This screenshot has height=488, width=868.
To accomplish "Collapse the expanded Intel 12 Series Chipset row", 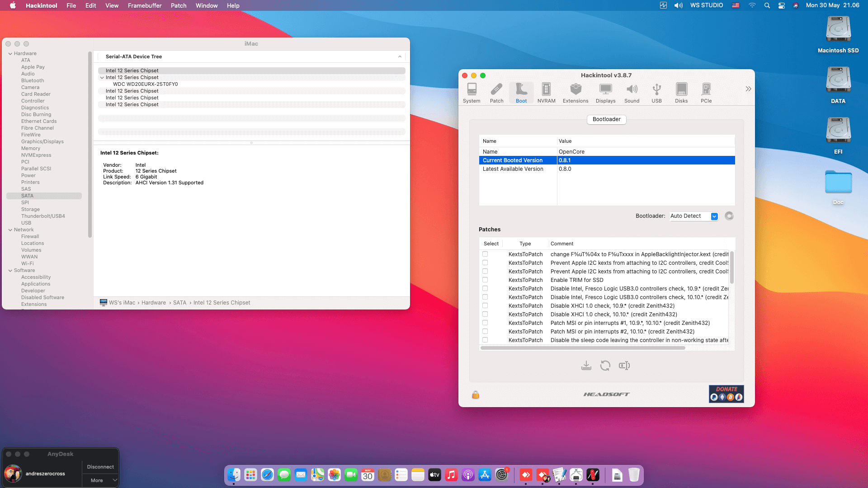I will coord(102,78).
